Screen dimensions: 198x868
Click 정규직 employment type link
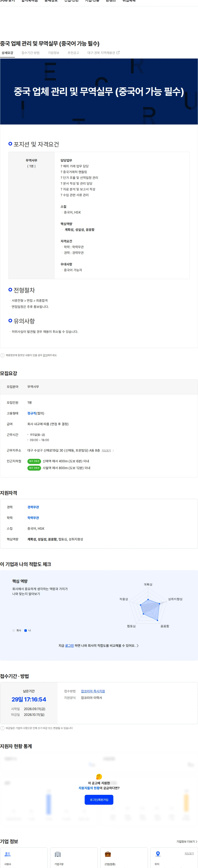click(32, 413)
